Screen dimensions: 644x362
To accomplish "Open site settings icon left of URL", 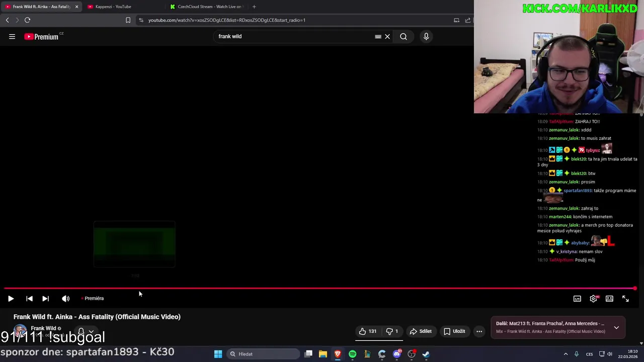I will click(x=141, y=20).
